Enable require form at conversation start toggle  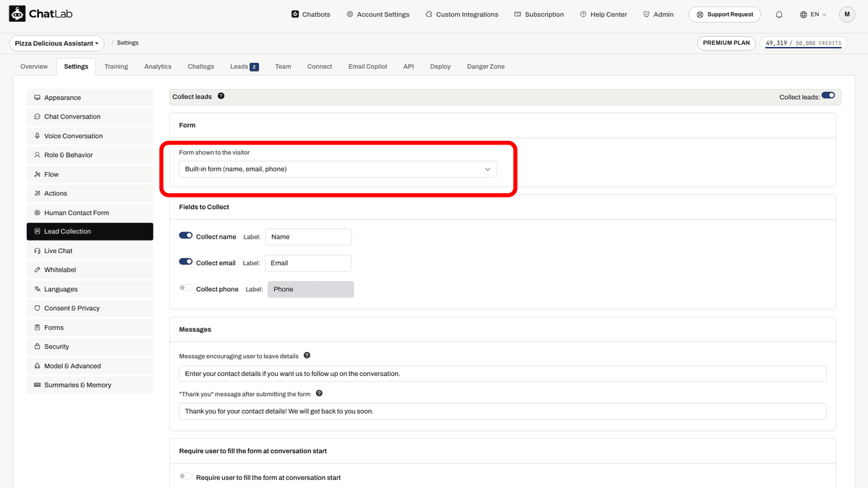186,476
